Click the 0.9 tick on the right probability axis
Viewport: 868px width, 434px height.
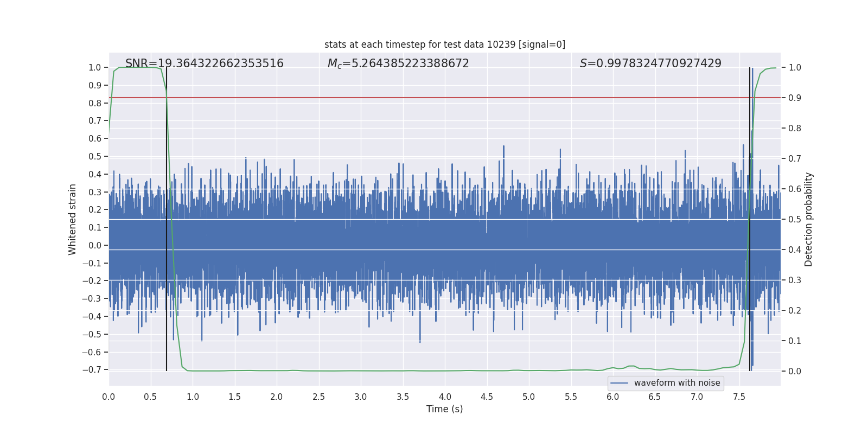point(795,98)
